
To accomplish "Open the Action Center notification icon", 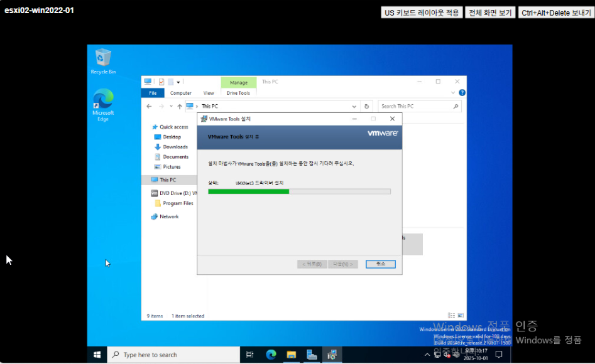I will (499, 355).
